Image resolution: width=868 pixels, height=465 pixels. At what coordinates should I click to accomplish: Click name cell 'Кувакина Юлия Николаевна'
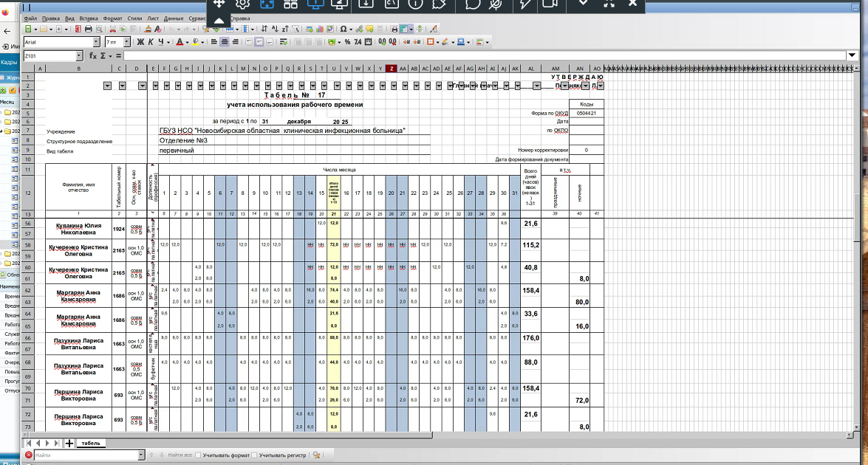click(x=78, y=228)
